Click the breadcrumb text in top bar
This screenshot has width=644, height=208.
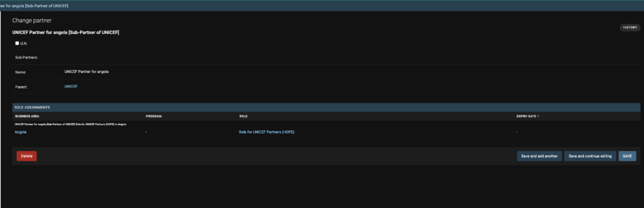click(x=34, y=6)
